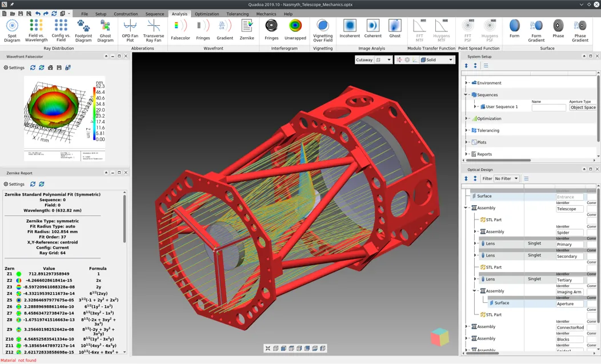The width and height of the screenshot is (601, 364).
Task: Collapse the Imaging Arm assembly node
Action: pyautogui.click(x=475, y=291)
